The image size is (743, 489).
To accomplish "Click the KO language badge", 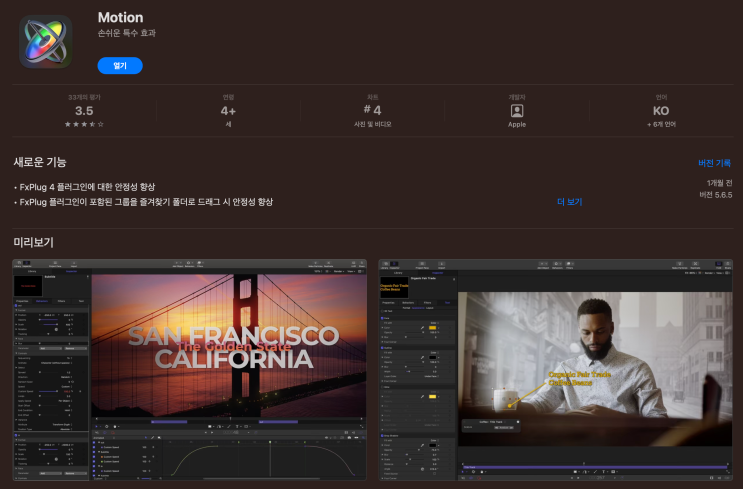I will 660,111.
